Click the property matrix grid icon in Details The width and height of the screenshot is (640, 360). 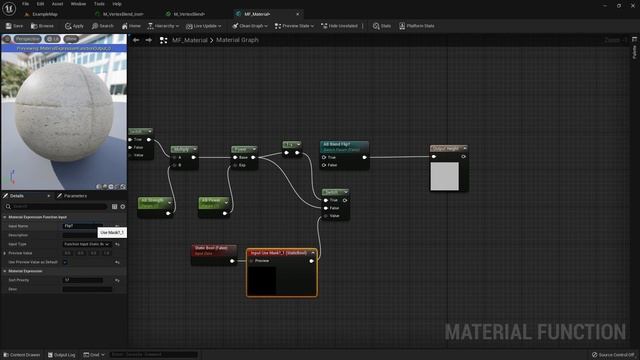[114, 207]
